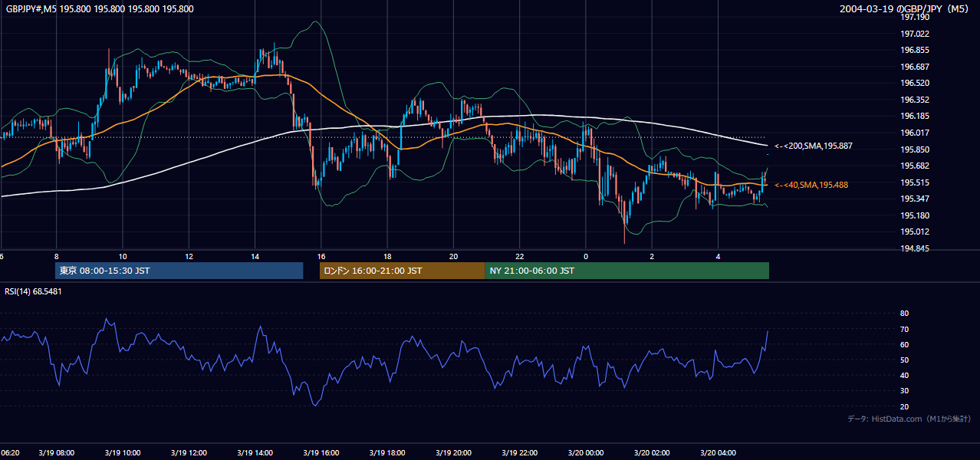The width and height of the screenshot is (980, 460).
Task: Click hour label 22 under the price chart
Action: 520,256
